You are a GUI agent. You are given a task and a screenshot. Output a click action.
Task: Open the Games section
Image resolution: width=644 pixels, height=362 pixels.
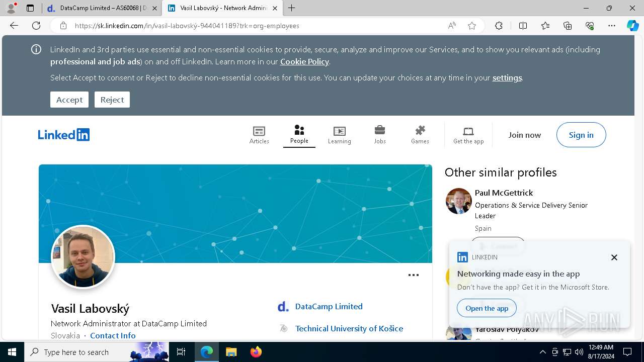(x=420, y=135)
